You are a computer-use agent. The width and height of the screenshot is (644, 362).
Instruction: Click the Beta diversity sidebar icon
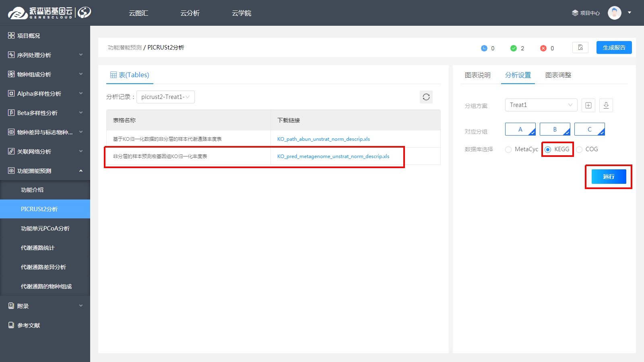pos(11,113)
